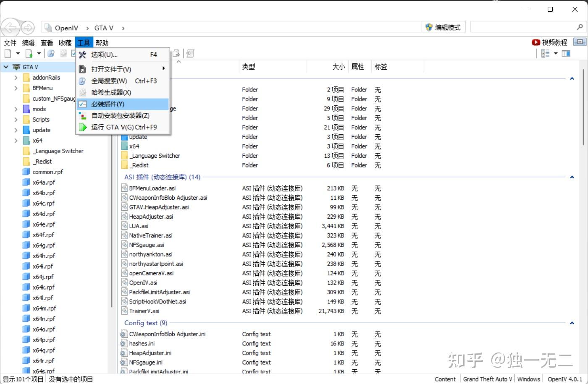Click the import package icon on the toolbar
Screen dimensions: 588x384
tap(190, 53)
